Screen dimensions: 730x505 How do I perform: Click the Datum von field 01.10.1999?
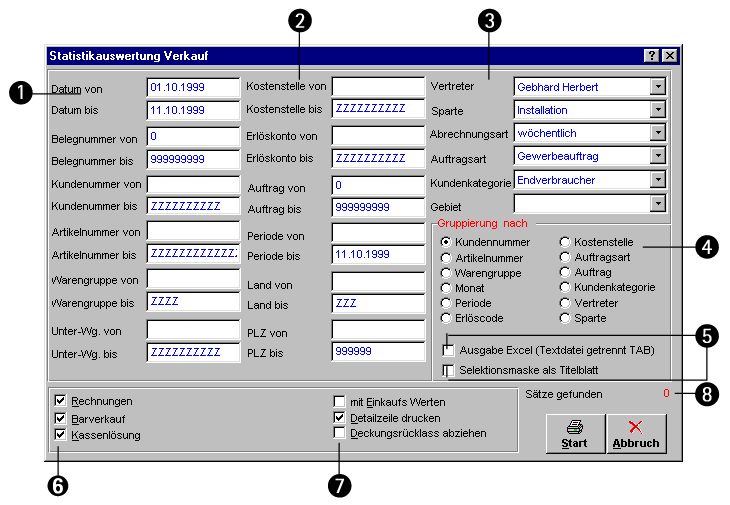tap(193, 87)
